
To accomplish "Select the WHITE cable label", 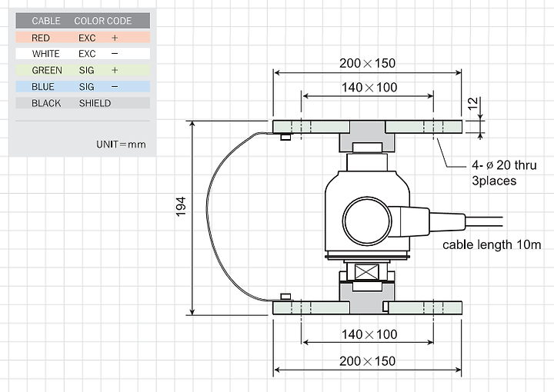I will 45,54.
